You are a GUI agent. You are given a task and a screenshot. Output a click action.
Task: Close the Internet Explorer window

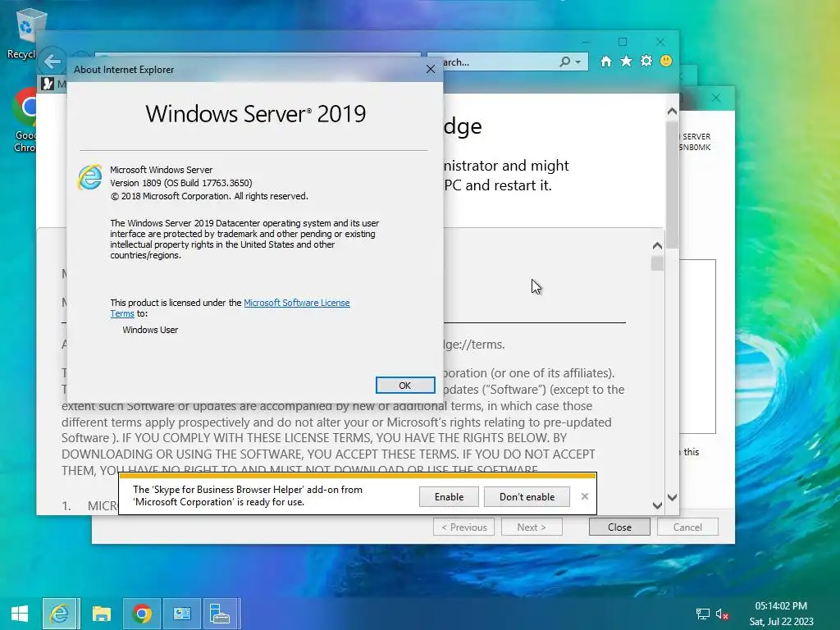660,42
